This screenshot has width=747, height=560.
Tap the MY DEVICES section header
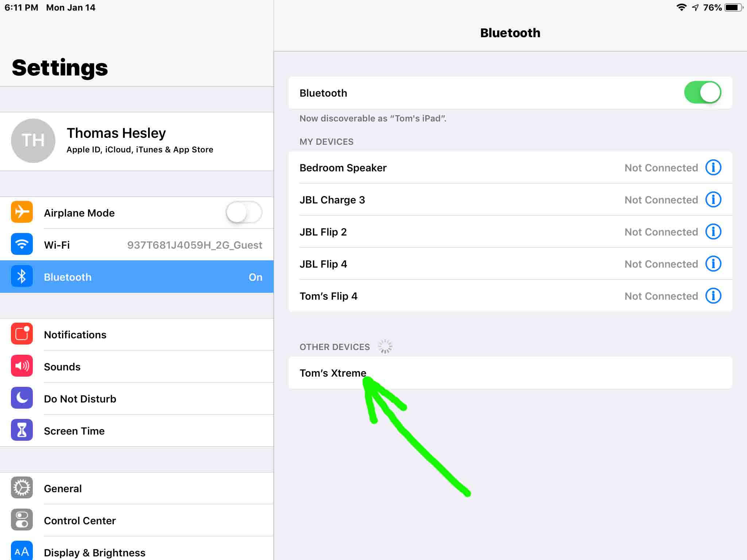[326, 142]
